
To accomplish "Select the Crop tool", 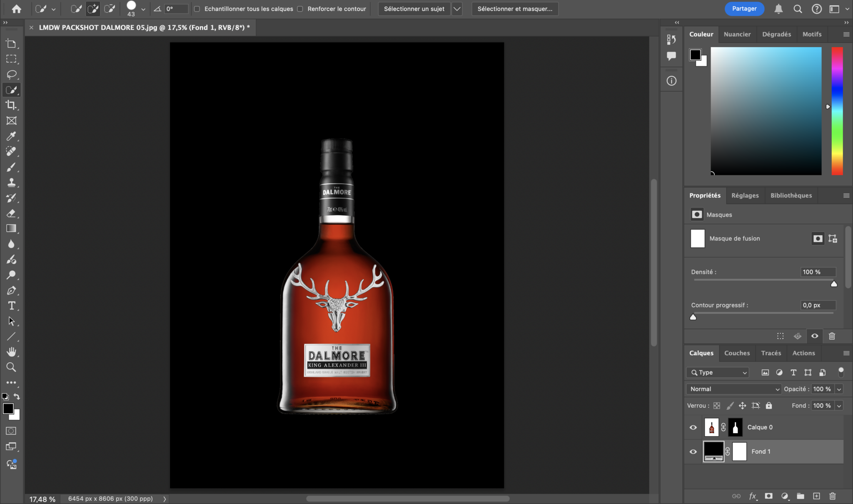I will (11, 105).
